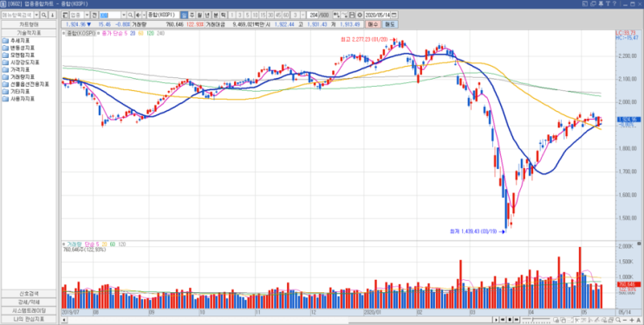Open the interval value 3 dropdown
Viewport: 644px width, 325px height.
[x=303, y=15]
